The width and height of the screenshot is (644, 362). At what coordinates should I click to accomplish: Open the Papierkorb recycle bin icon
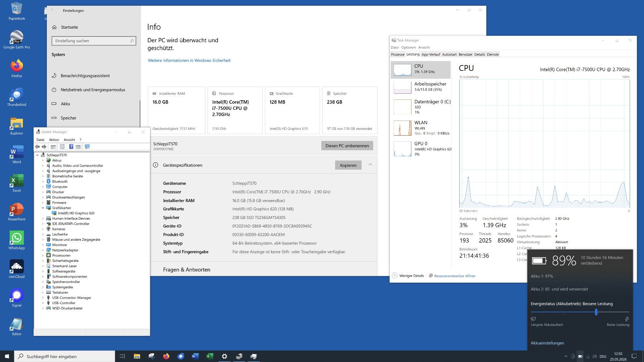coord(17,11)
